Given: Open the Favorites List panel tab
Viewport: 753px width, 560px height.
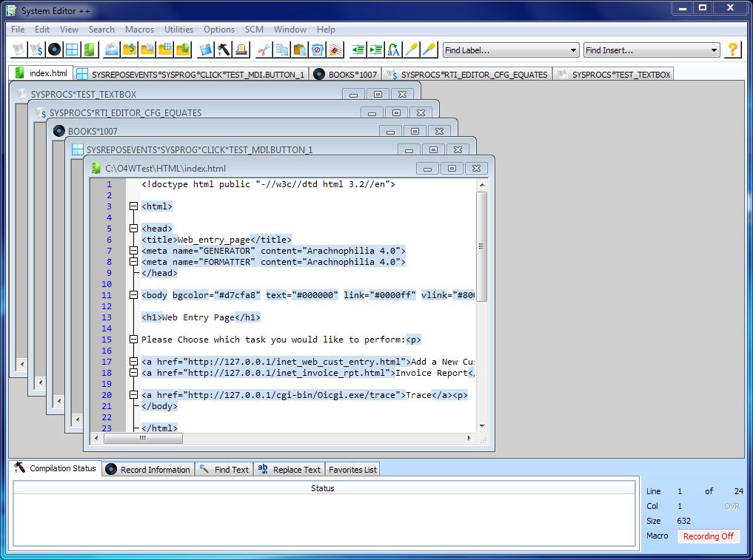Looking at the screenshot, I should coord(352,469).
